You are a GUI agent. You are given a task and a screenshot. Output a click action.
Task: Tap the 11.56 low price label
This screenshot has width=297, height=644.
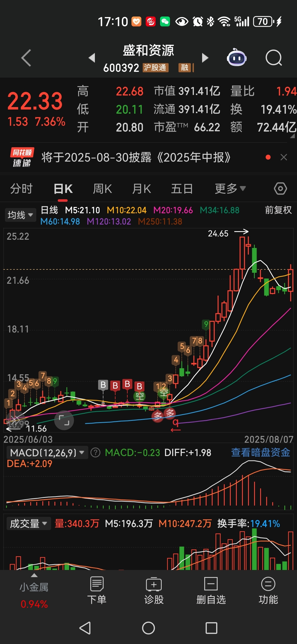pos(36,429)
